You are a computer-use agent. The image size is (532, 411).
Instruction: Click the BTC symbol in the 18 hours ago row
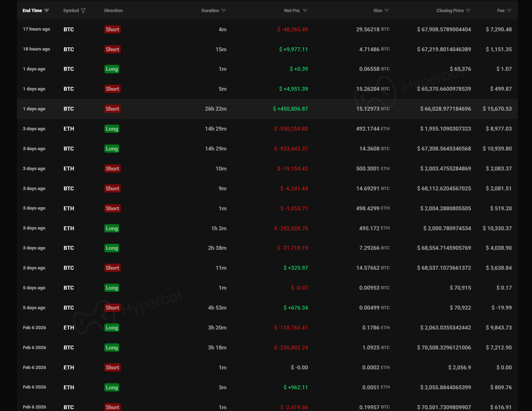(69, 49)
